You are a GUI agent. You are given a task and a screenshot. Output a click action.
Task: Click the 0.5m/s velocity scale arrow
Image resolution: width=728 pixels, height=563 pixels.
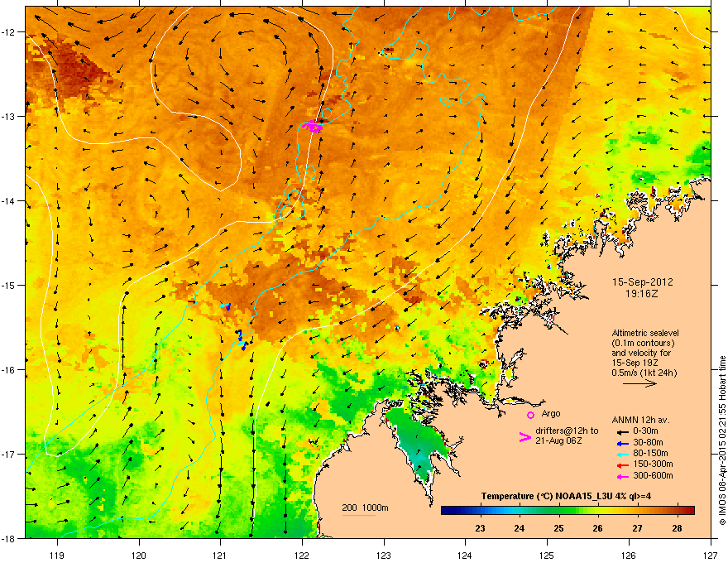639,383
